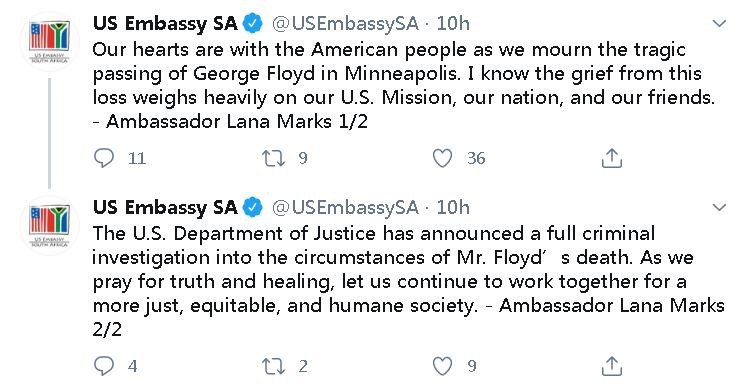
Task: Like the first tweet with 36 likes
Action: click(x=442, y=158)
